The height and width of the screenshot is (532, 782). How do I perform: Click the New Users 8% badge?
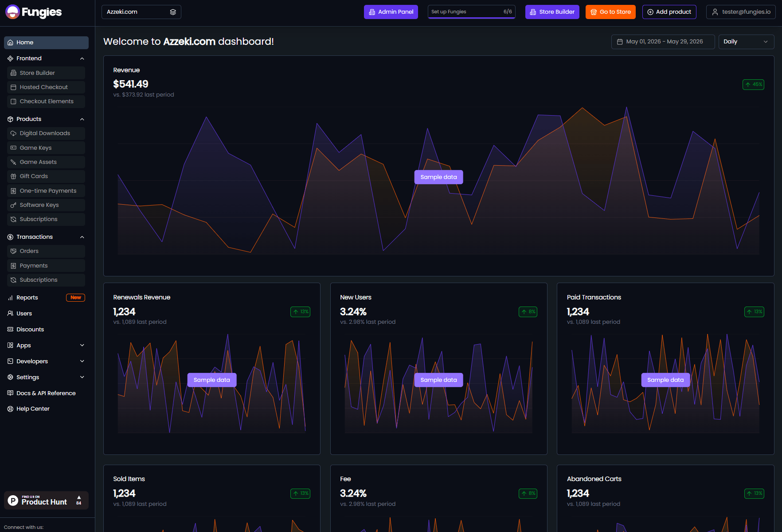point(528,312)
